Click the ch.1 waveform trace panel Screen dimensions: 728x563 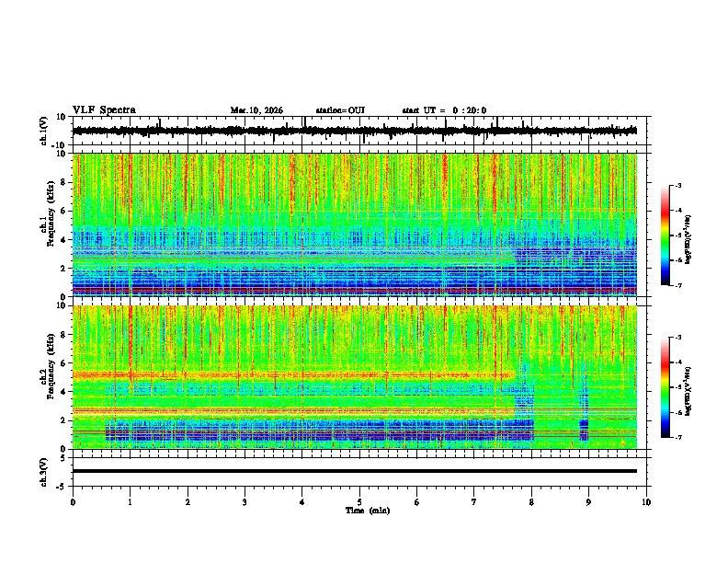pos(361,131)
